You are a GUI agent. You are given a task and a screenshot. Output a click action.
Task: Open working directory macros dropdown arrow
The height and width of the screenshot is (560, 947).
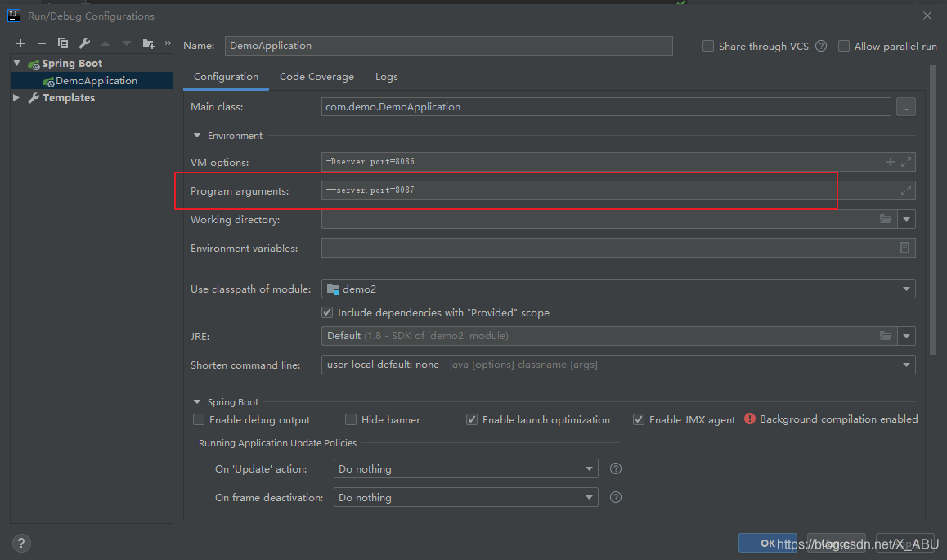click(x=907, y=219)
